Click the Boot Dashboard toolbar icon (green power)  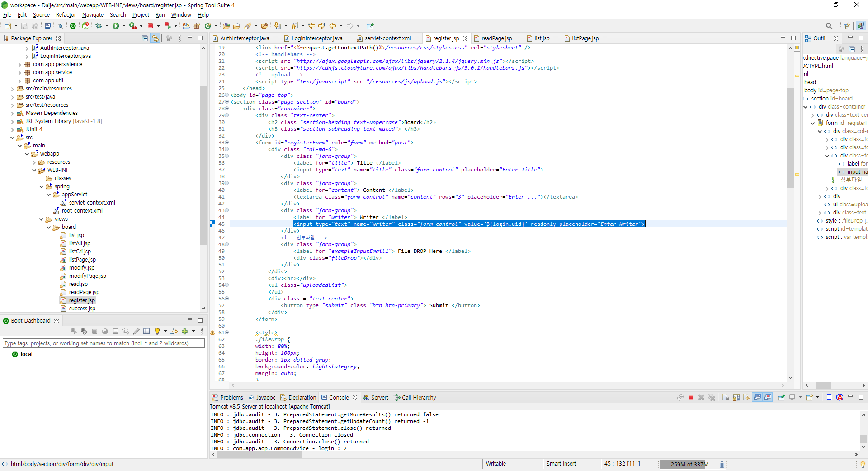point(73,26)
